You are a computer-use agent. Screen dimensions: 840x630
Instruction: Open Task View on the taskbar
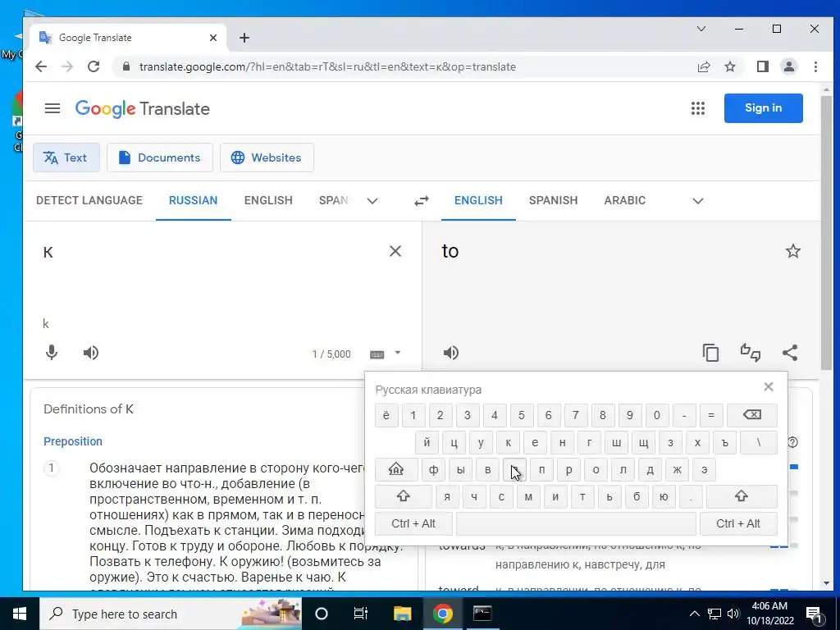361,614
